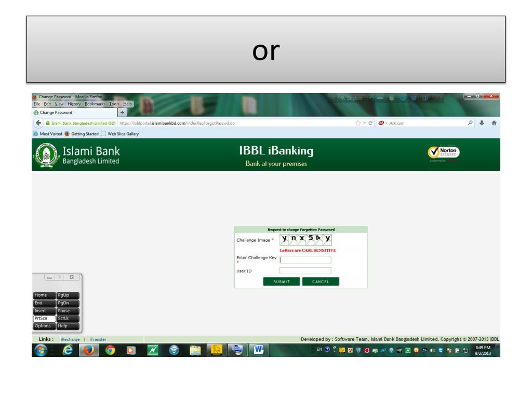The image size is (532, 399).
Task: Click the Islami Bank logo emblem
Action: click(46, 155)
